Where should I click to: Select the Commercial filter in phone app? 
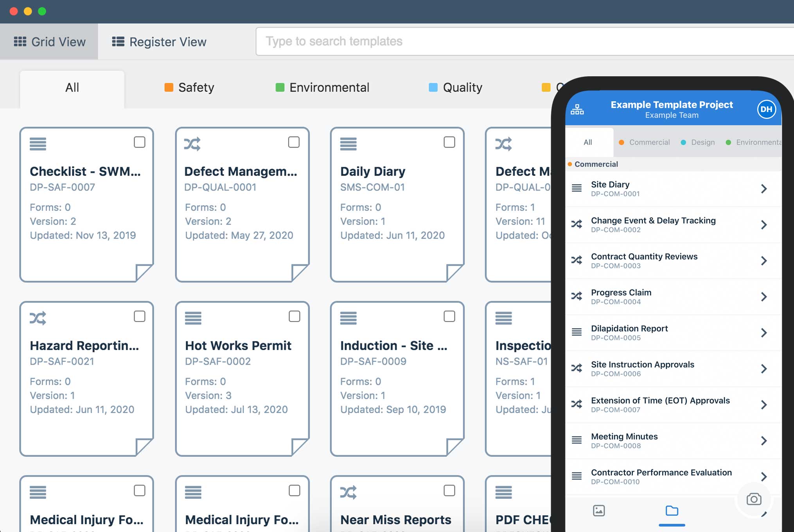644,142
